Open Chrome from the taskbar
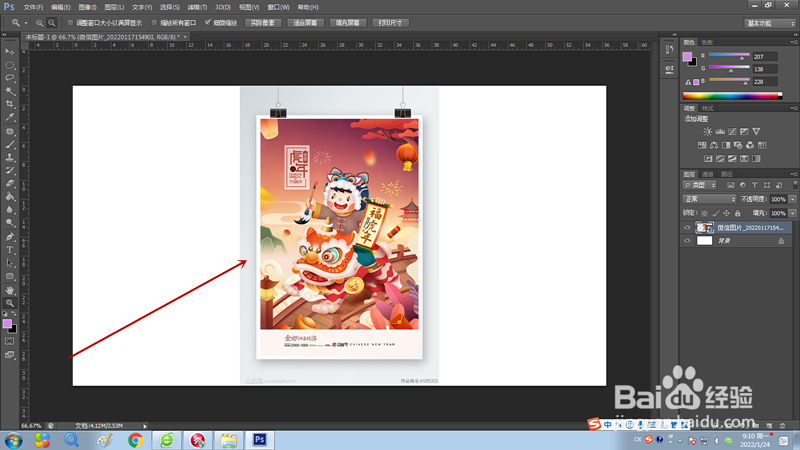 pyautogui.click(x=135, y=440)
